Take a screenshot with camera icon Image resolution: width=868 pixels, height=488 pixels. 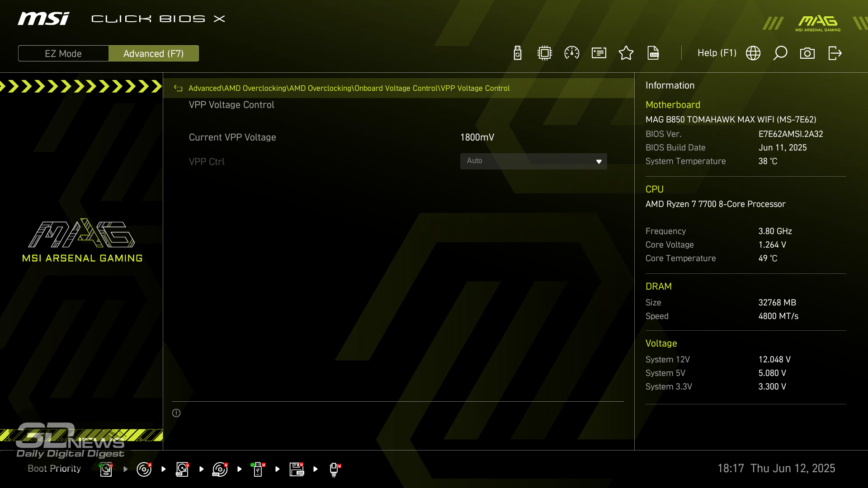coord(807,53)
